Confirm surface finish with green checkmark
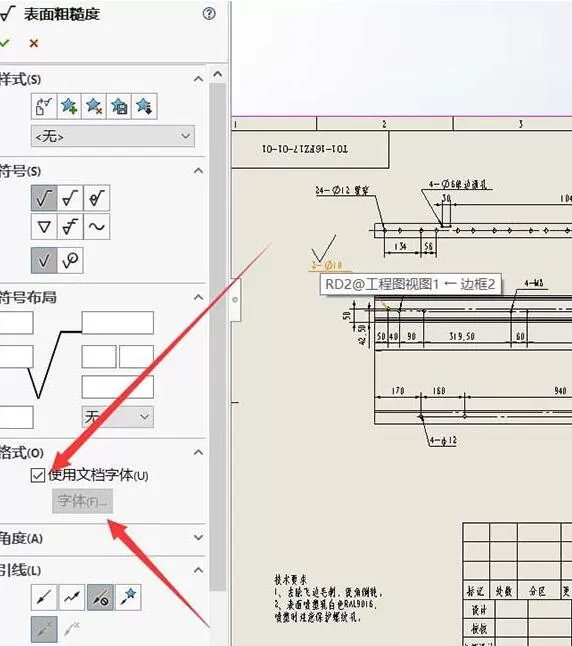This screenshot has width=572, height=646. pos(4,43)
